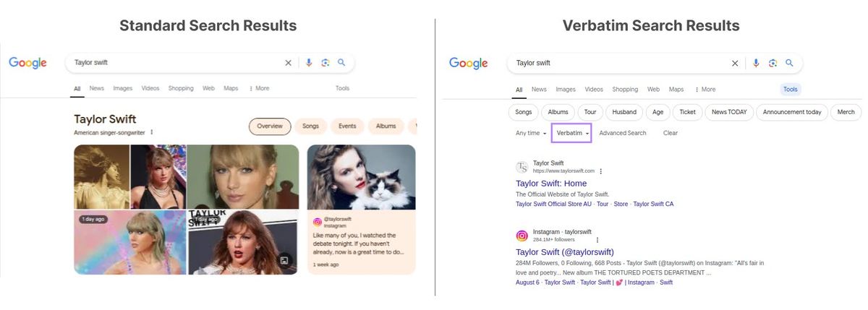Image resolution: width=868 pixels, height=310 pixels.
Task: Click Google logo in Verbatim results panel
Action: coord(468,63)
